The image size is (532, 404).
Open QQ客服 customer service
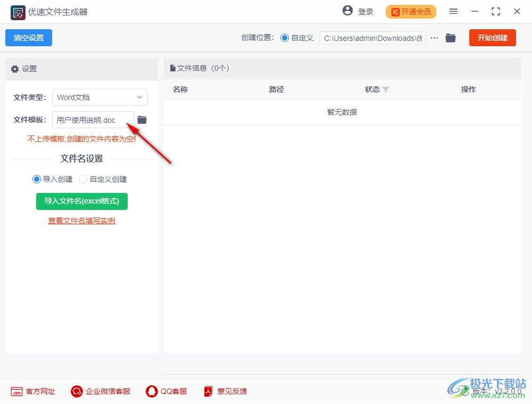point(166,391)
